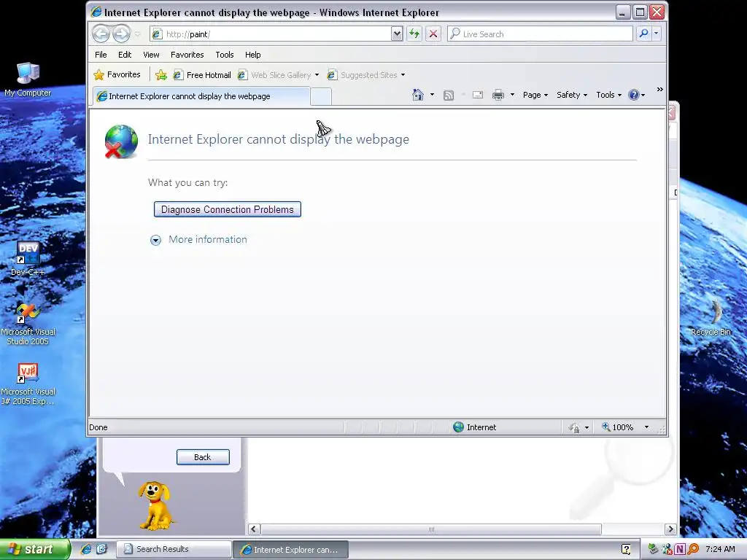The image size is (747, 560).
Task: Show more command bar items chevron
Action: (659, 90)
